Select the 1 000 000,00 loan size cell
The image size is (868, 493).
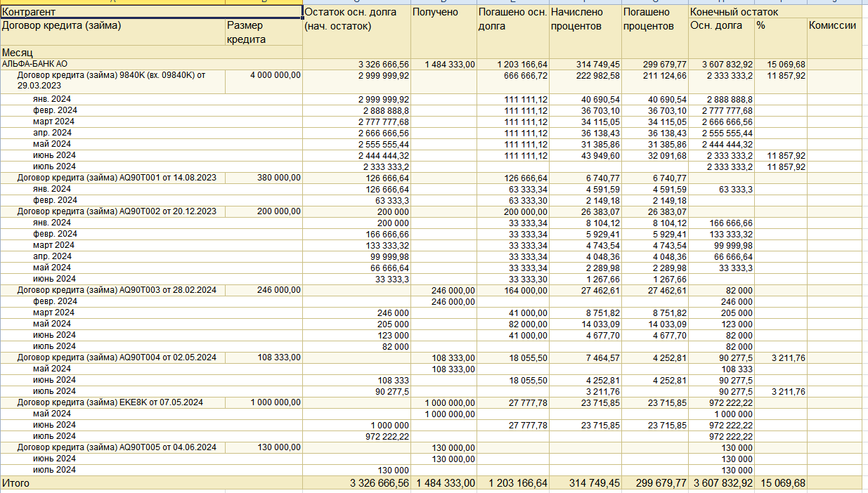click(x=275, y=402)
